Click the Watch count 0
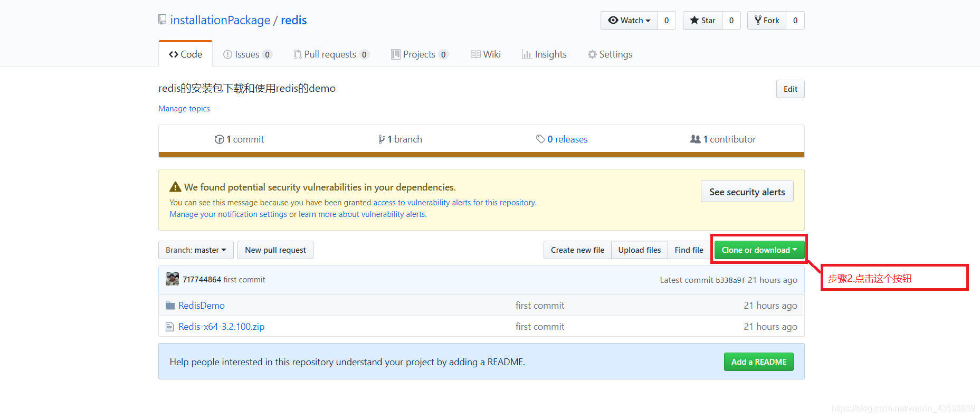 (667, 21)
